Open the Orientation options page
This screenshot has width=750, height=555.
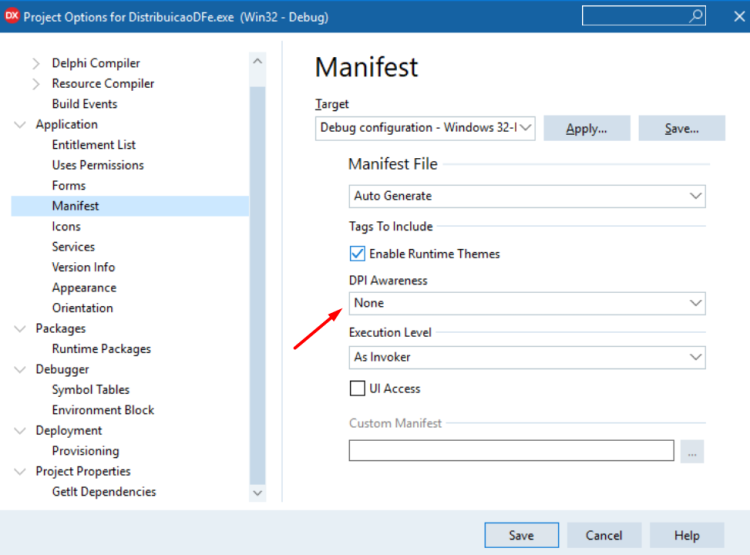(83, 308)
